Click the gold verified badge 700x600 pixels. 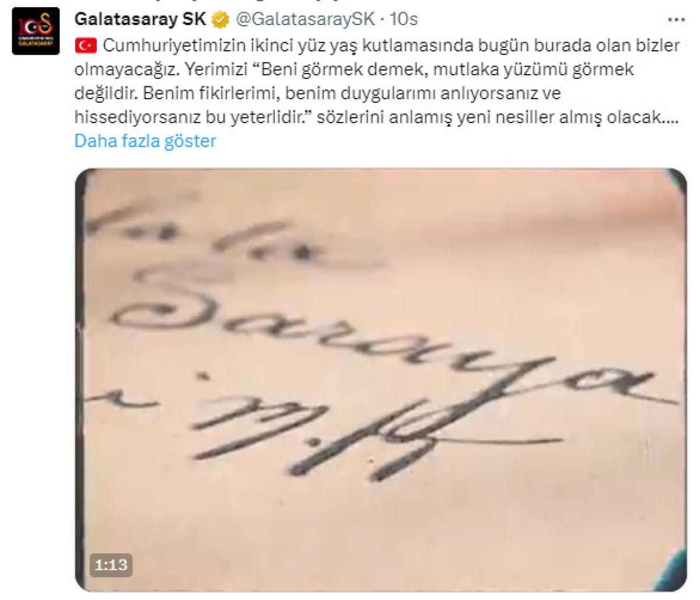coord(220,20)
